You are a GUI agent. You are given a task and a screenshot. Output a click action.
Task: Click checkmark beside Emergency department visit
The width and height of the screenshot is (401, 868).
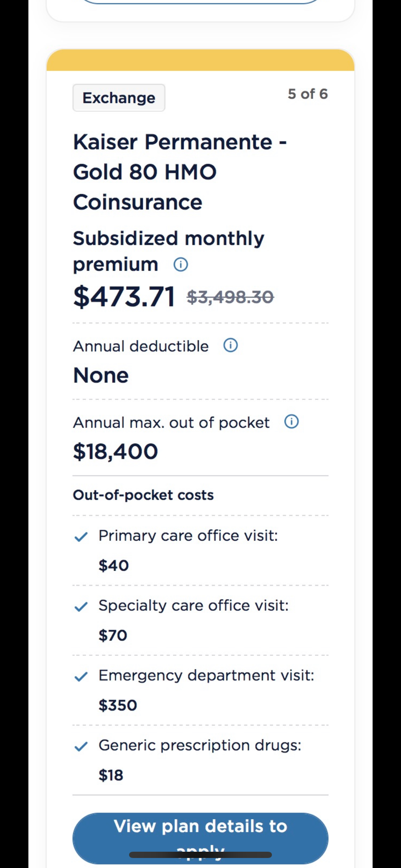(x=81, y=676)
